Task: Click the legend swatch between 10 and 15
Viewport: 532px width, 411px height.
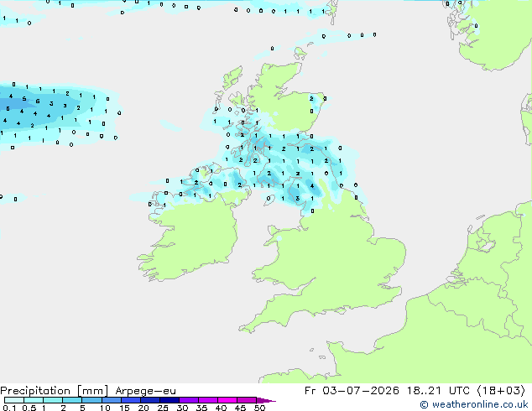Action: (112, 400)
